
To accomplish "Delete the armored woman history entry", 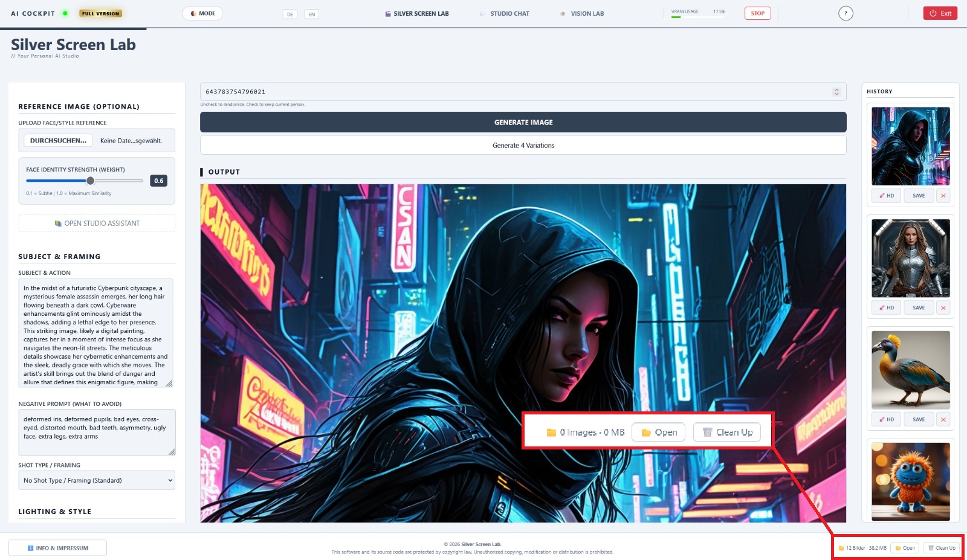I will (943, 307).
